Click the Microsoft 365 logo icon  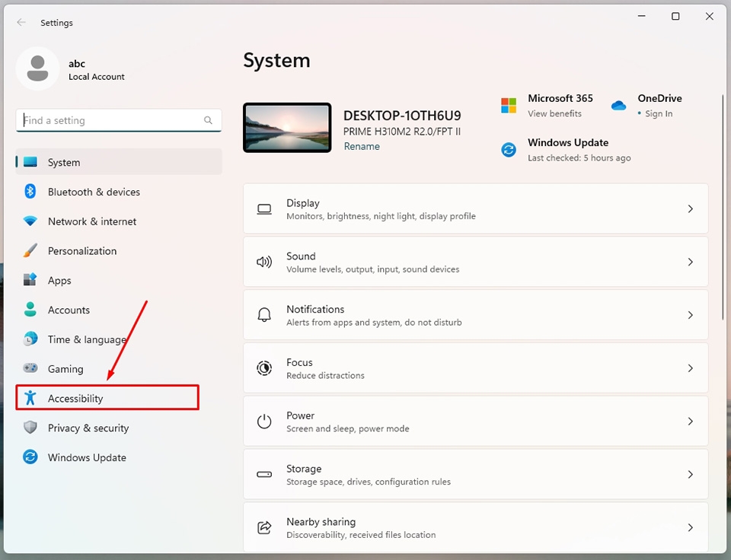(509, 105)
